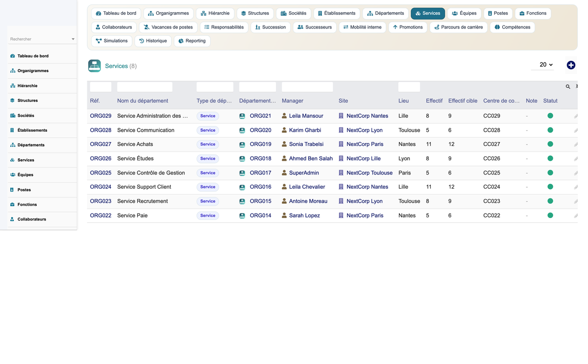Open parent department ORG019 link

(260, 145)
